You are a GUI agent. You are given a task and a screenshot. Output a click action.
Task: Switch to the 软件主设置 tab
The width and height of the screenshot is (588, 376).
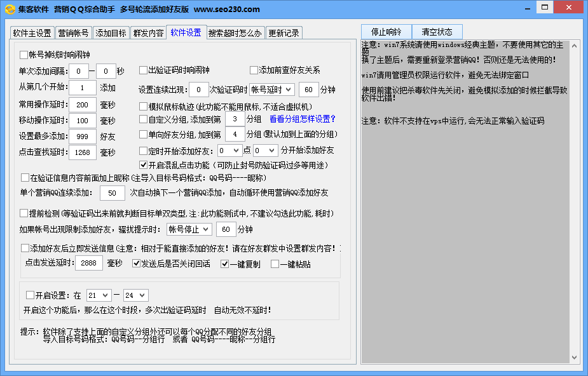pos(32,33)
